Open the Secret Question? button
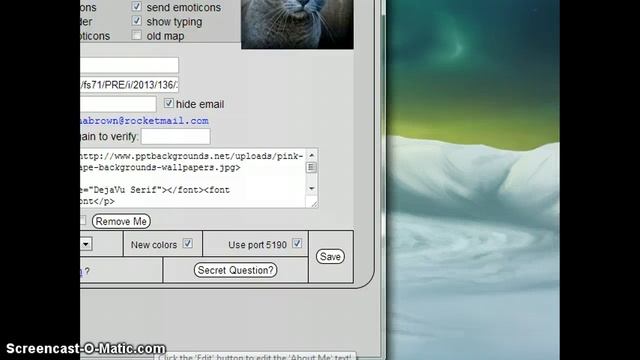Screen dimensions: 640x360 [236, 270]
